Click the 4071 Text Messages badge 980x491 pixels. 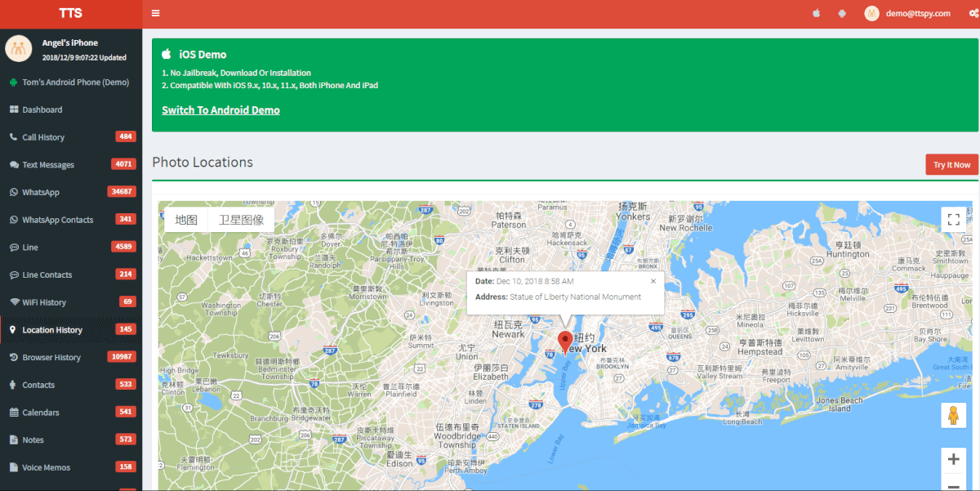[x=123, y=164]
